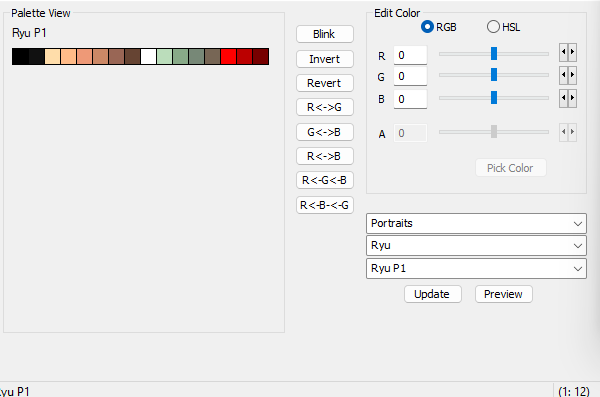
Task: Swap channels with the G<->B button
Action: pyautogui.click(x=324, y=132)
